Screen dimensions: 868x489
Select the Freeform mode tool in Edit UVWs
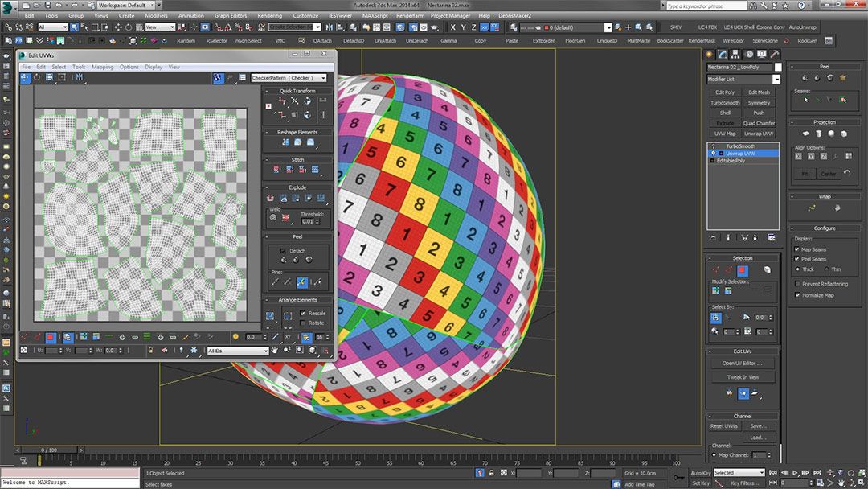[62, 78]
